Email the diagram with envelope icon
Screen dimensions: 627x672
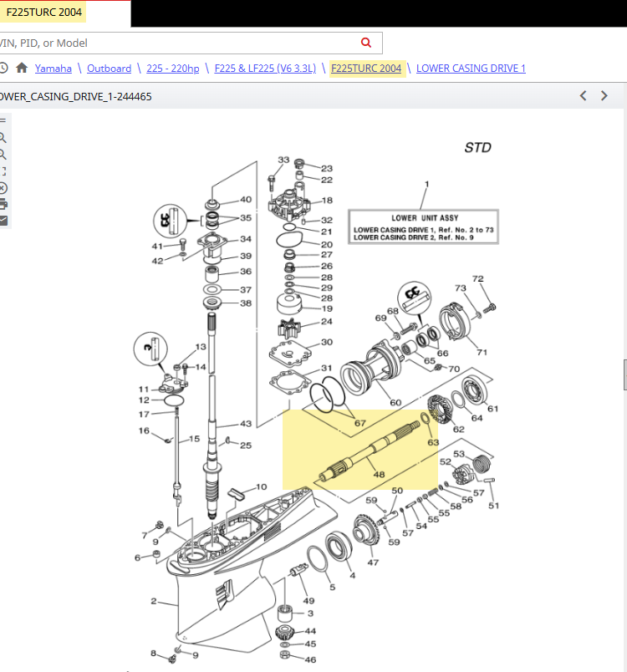(3, 221)
